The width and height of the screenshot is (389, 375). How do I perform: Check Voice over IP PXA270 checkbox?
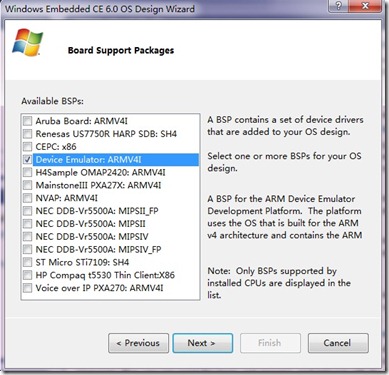tap(28, 288)
